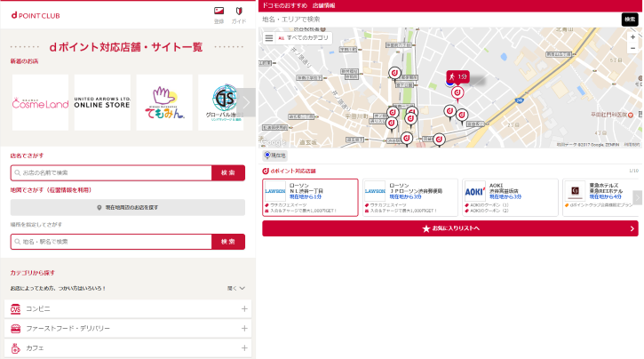Image resolution: width=644 pixels, height=359 pixels.
Task: Expand the コンビニ category row
Action: point(128,309)
